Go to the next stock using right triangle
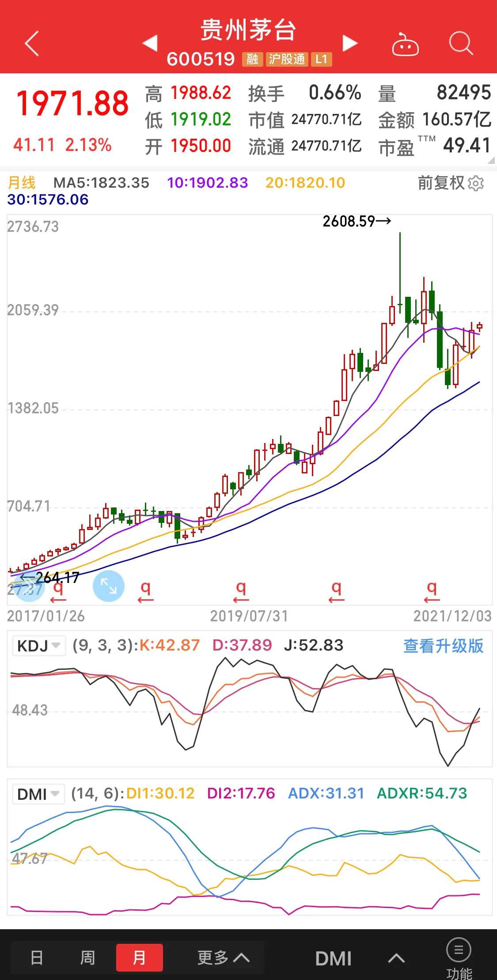 [x=350, y=43]
